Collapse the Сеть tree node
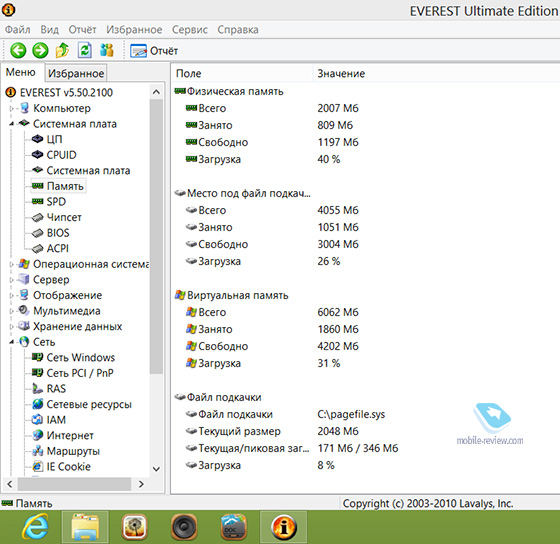Image resolution: width=560 pixels, height=544 pixels. click(x=11, y=342)
